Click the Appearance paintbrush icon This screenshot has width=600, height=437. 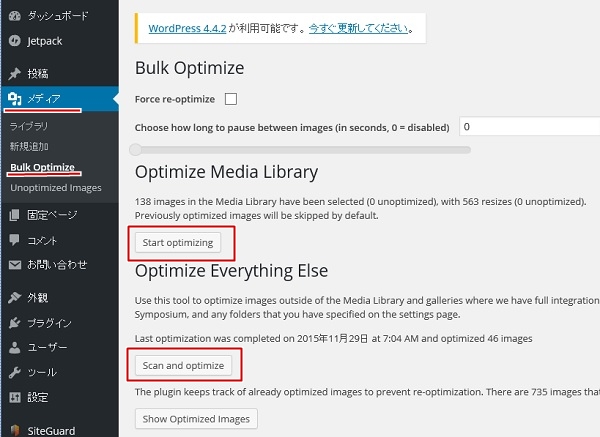(15, 297)
